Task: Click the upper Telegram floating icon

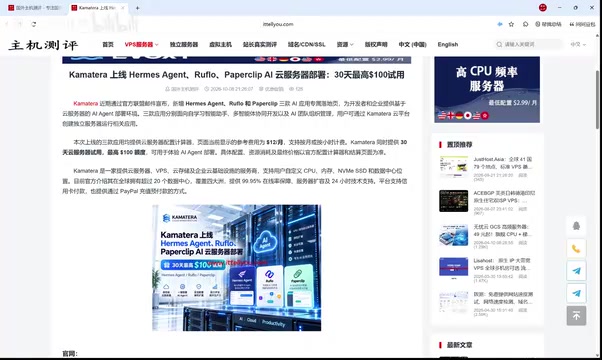Action: coord(576,271)
